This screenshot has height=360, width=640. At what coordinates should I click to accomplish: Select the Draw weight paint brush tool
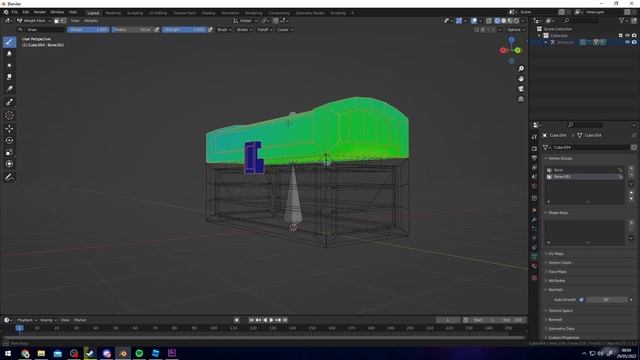click(x=9, y=42)
